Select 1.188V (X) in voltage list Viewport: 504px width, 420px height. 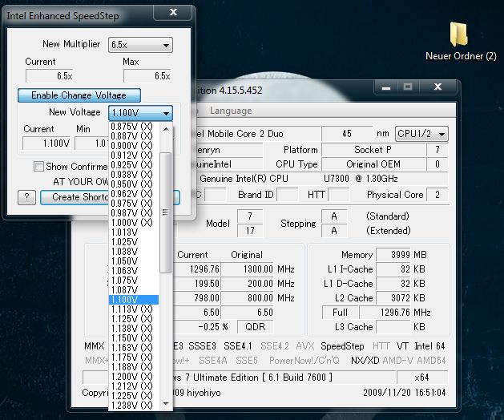134,367
